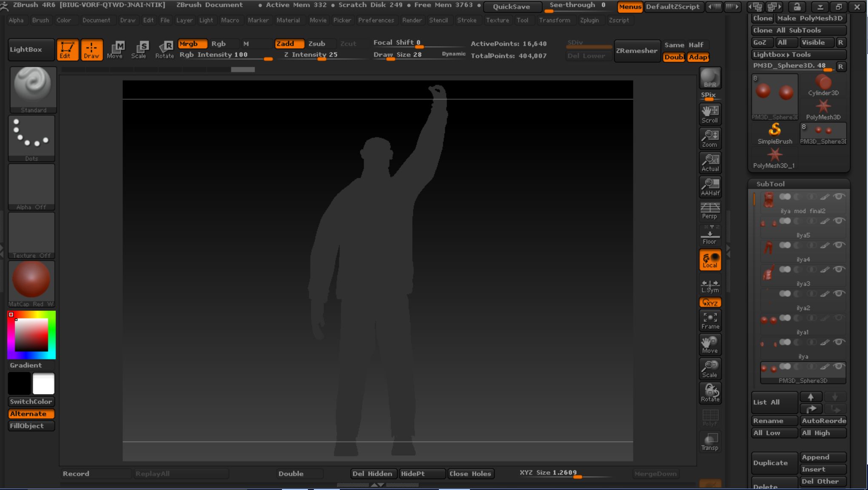Select the white main color swatch

(x=43, y=384)
